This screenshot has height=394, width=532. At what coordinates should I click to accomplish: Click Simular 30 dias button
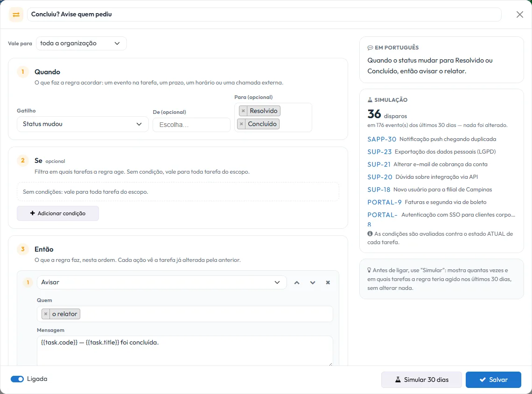coord(421,380)
